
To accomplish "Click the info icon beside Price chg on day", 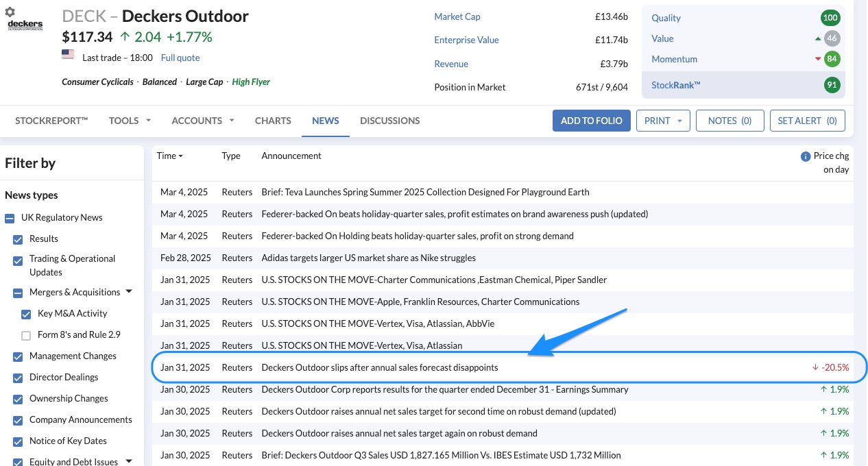I will pyautogui.click(x=806, y=156).
